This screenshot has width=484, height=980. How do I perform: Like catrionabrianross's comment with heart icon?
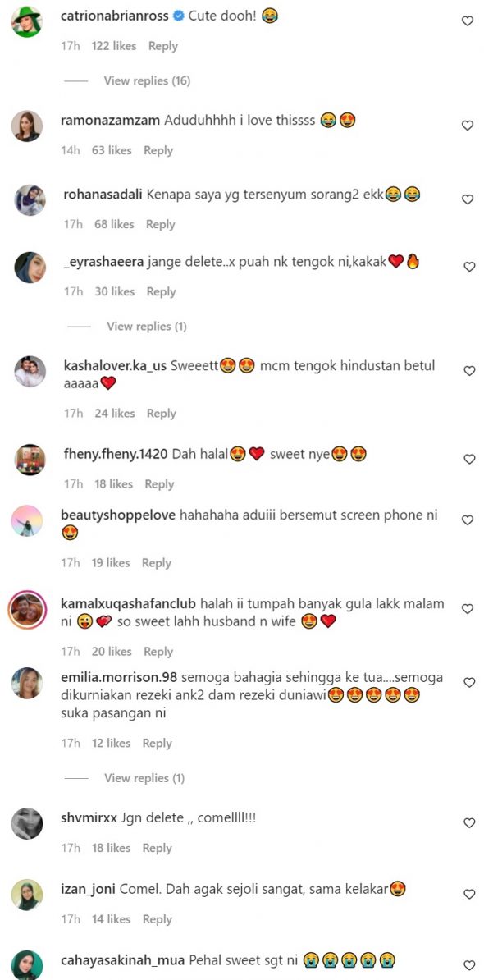467,21
